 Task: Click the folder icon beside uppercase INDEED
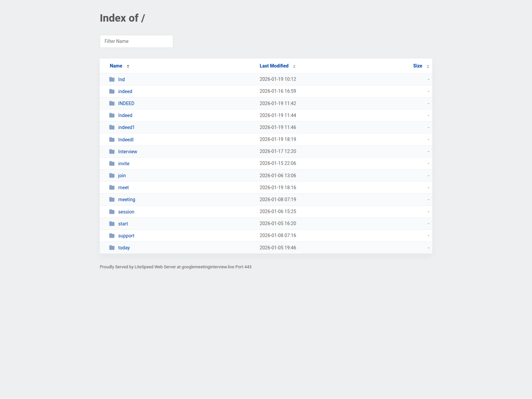pyautogui.click(x=112, y=103)
